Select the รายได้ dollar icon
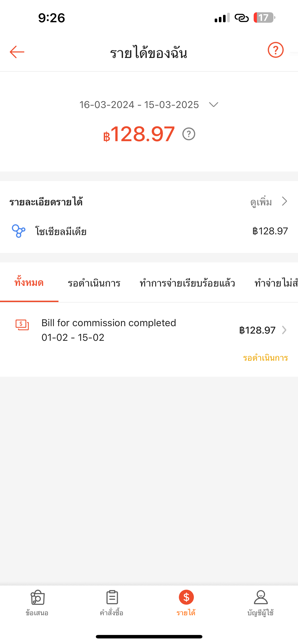 pyautogui.click(x=186, y=597)
